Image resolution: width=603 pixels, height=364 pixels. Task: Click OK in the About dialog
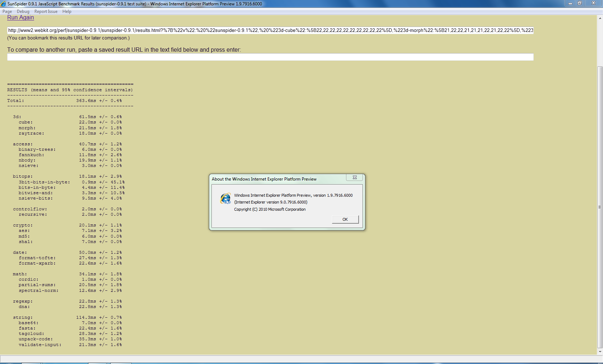click(345, 219)
